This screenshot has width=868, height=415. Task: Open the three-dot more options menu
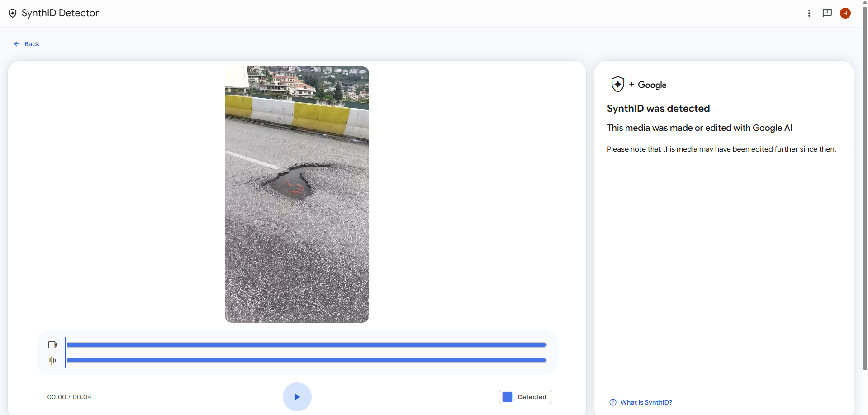click(x=809, y=13)
